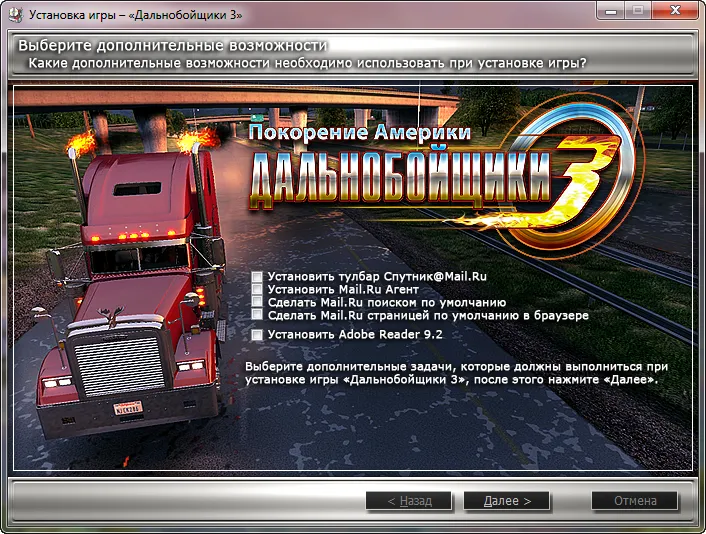This screenshot has width=706, height=534.
Task: Enable the Спутник@Mail.Ru toolbar checkbox
Action: coord(258,276)
